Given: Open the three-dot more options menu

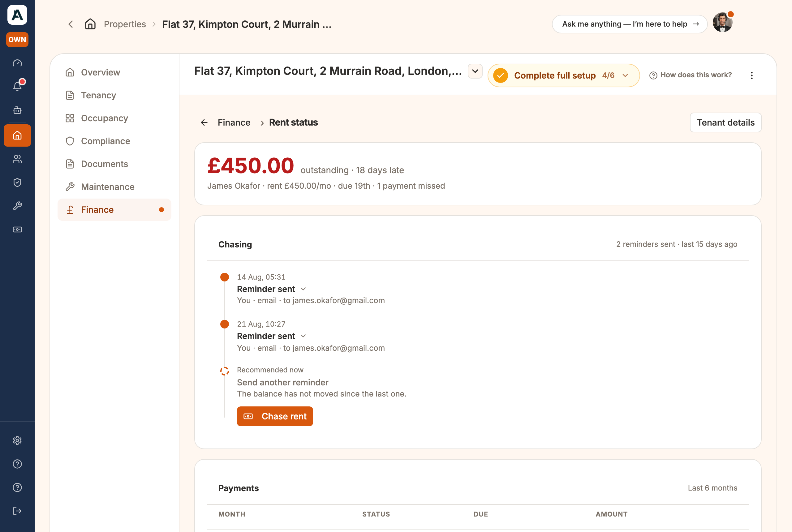Looking at the screenshot, I should coord(751,75).
